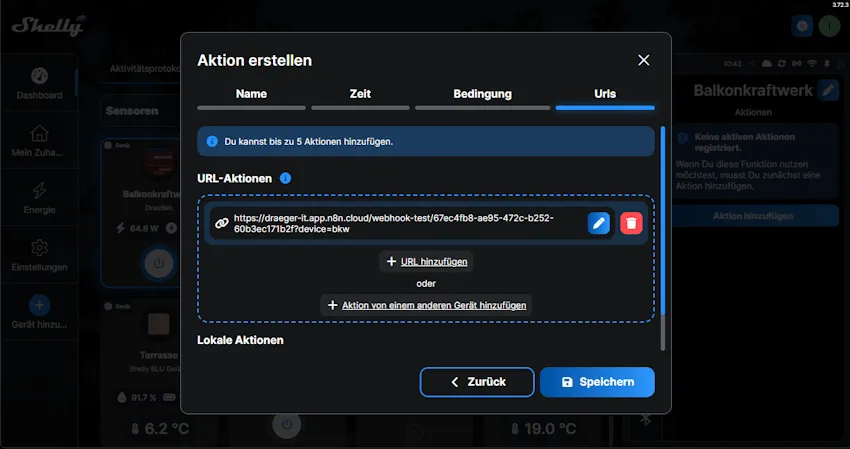The image size is (850, 449).
Task: Open the Dashboard sidebar icon
Action: coord(39,76)
